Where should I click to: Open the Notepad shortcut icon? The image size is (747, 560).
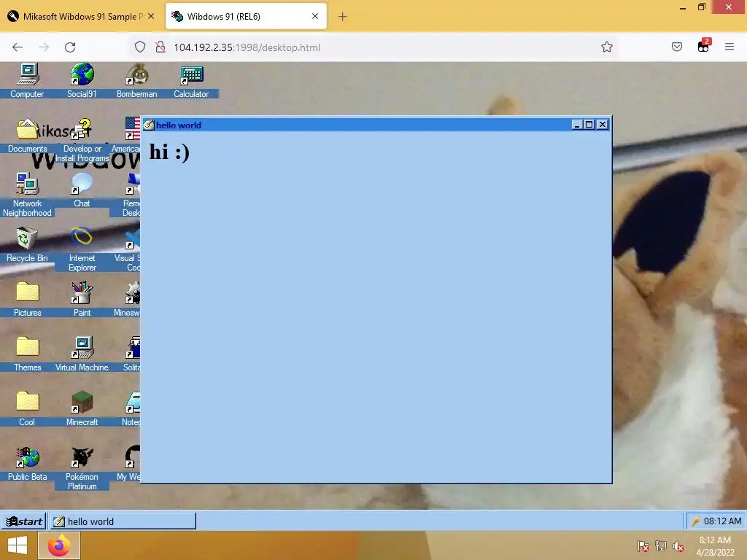pyautogui.click(x=125, y=408)
